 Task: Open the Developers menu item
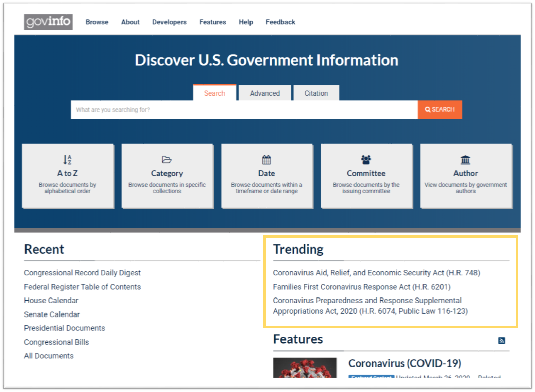[x=169, y=22]
